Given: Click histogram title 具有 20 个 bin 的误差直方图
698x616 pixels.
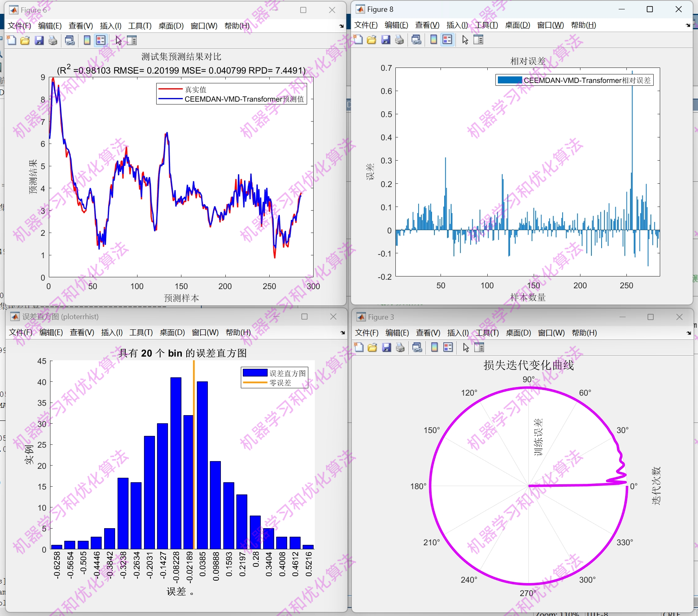Looking at the screenshot, I should tap(183, 353).
